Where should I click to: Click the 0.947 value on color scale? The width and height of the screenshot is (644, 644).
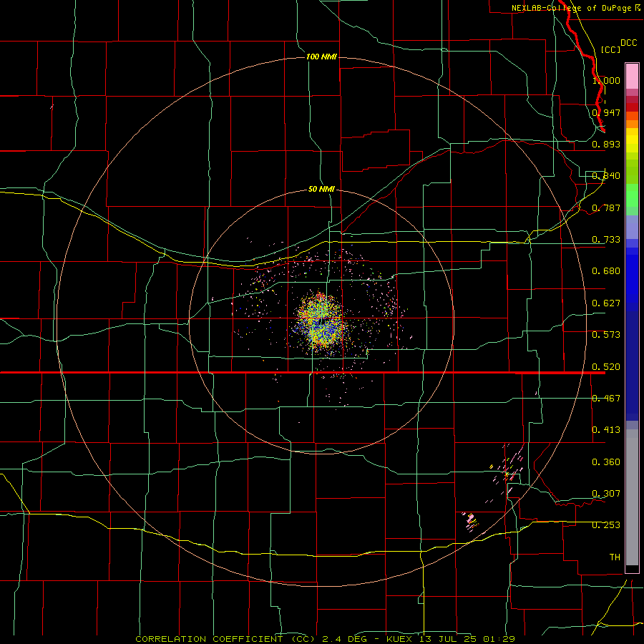click(x=606, y=112)
